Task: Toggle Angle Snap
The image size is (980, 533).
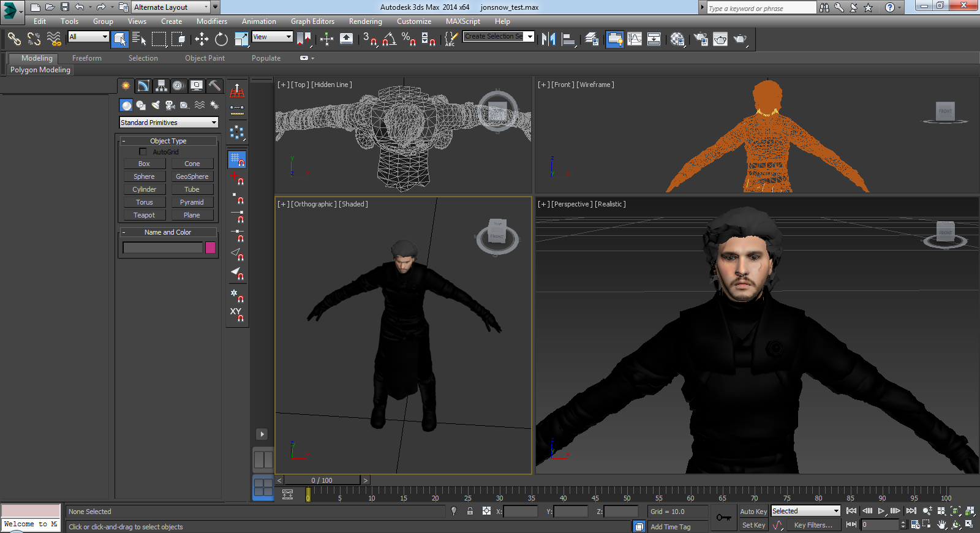Action: [x=389, y=39]
